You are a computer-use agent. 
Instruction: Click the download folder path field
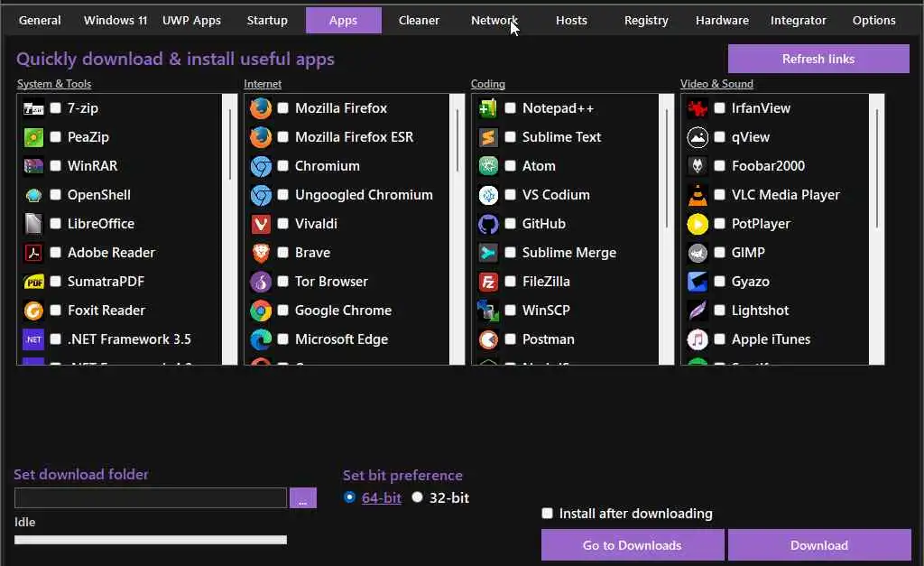[x=151, y=498]
